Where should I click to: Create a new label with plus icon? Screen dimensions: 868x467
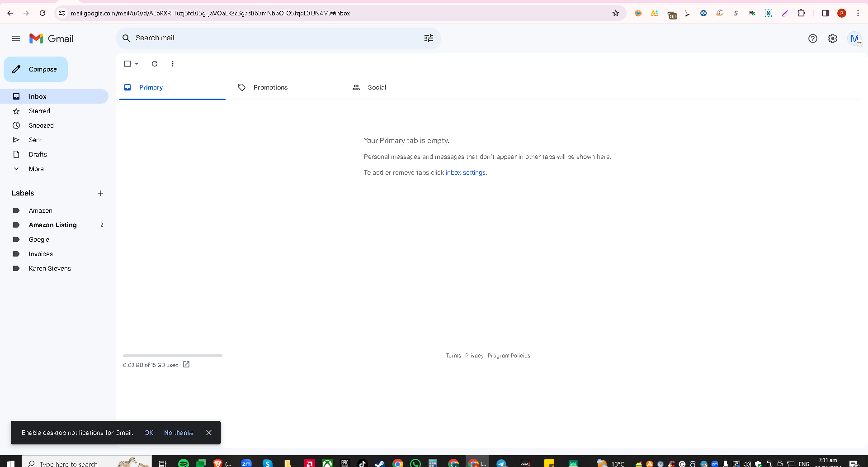100,193
